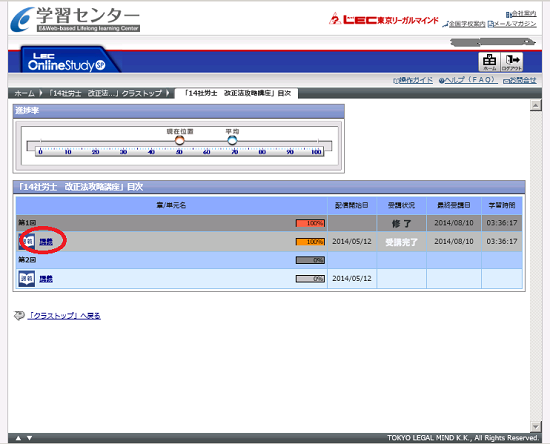
Task: Click the 章/単元名 column header
Action: [172, 206]
